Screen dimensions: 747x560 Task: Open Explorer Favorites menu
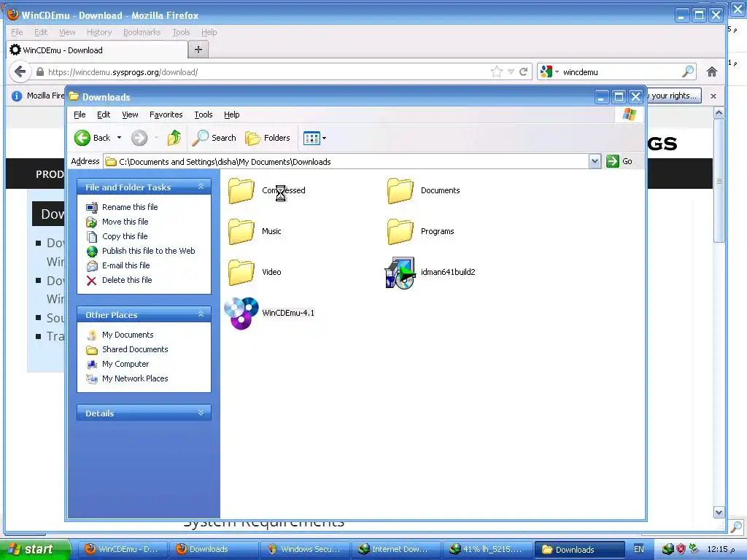[166, 114]
